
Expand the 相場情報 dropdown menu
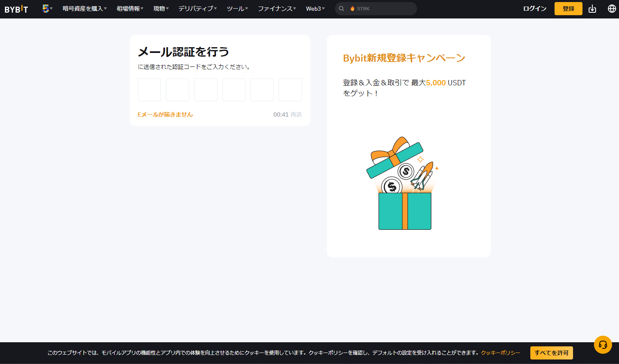coord(130,9)
